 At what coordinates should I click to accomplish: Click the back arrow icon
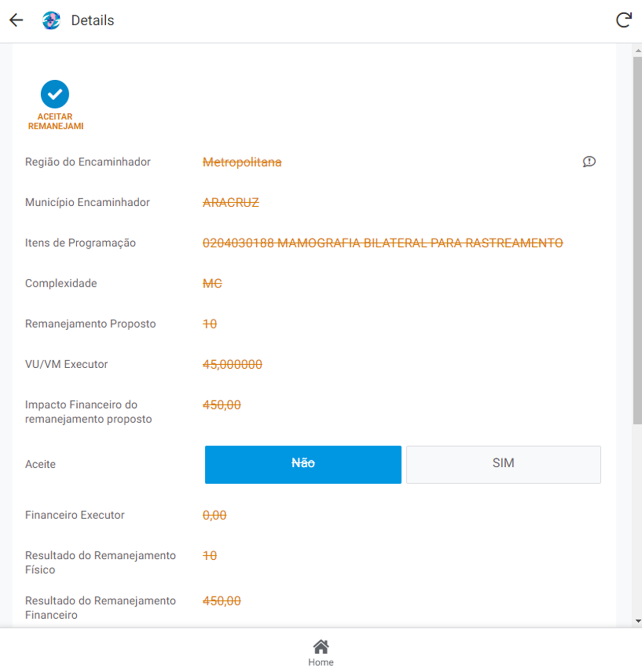coord(16,20)
